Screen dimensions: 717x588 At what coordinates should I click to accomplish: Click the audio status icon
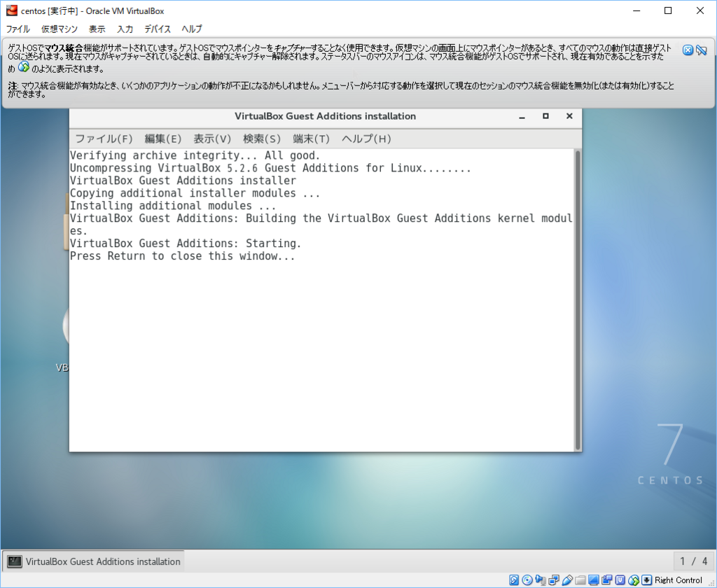point(541,580)
